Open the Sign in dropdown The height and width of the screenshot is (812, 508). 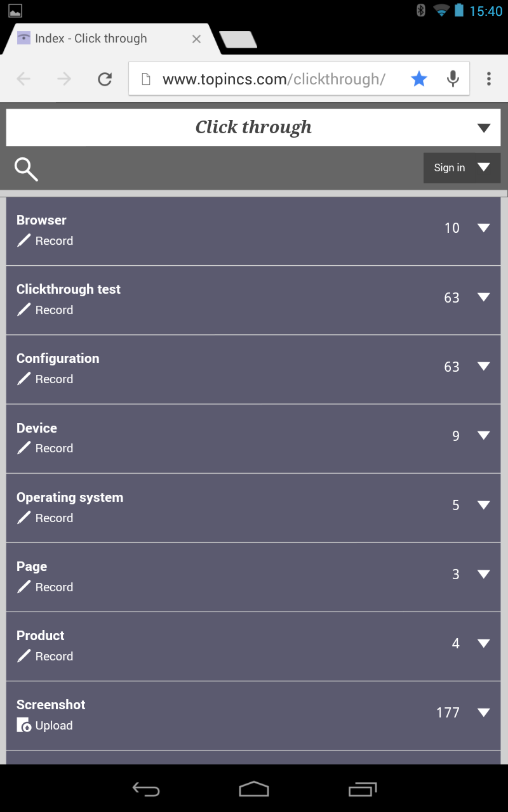coord(462,168)
